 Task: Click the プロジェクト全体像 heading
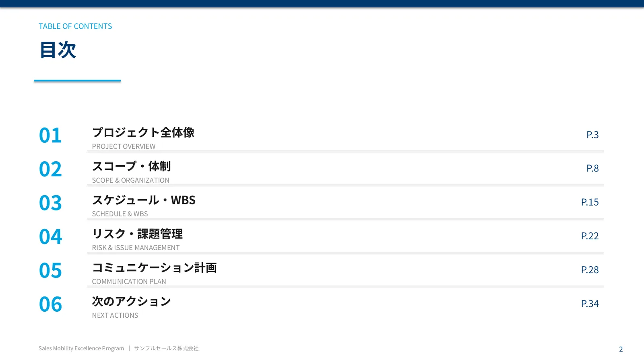pyautogui.click(x=143, y=132)
